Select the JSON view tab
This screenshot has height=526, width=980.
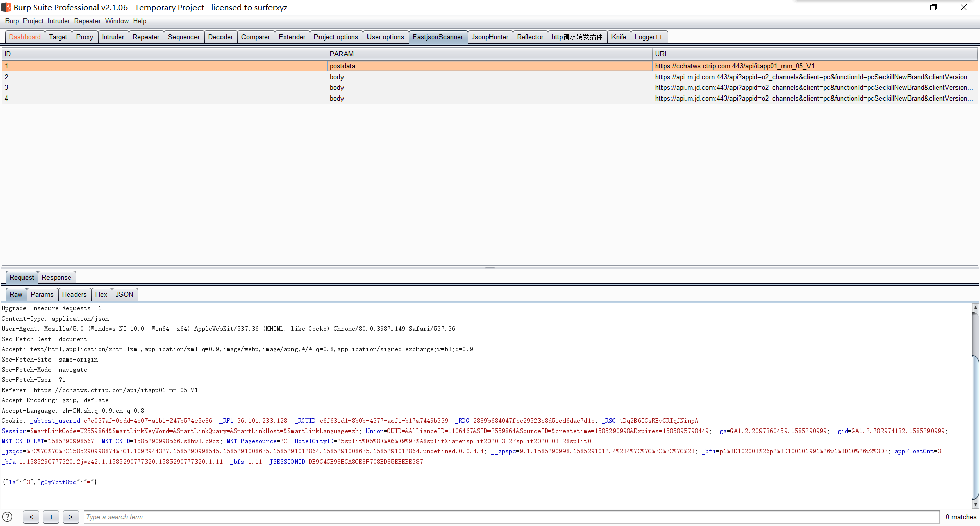125,294
